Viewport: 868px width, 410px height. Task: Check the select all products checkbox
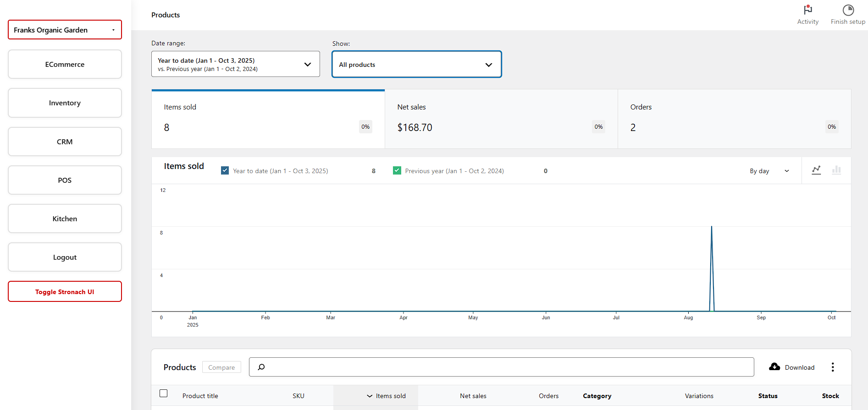pos(164,394)
